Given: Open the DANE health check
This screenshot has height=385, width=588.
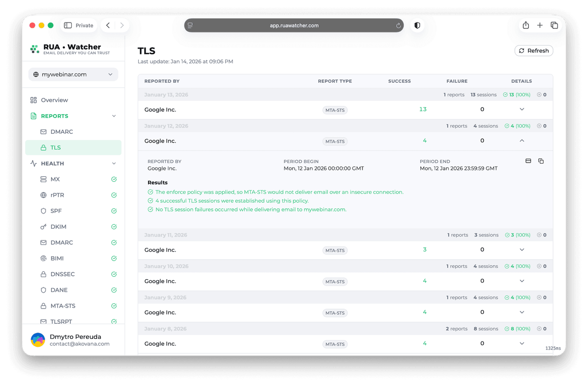Looking at the screenshot, I should 59,290.
